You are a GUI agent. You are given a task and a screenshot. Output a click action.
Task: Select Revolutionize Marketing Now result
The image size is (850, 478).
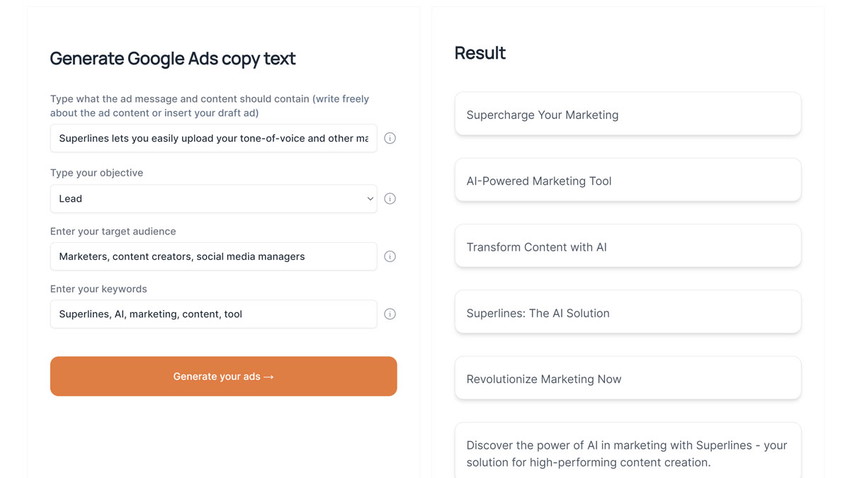pyautogui.click(x=628, y=379)
